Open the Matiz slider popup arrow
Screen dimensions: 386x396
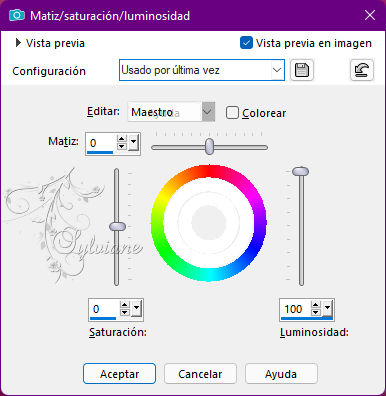(x=133, y=143)
